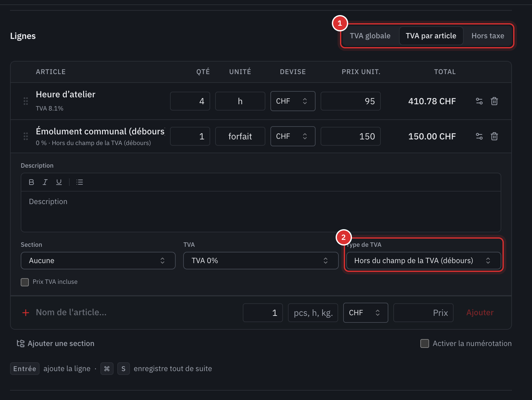Click the Heure d'atelier article name
Screen dimensions: 532x400
[66, 95]
